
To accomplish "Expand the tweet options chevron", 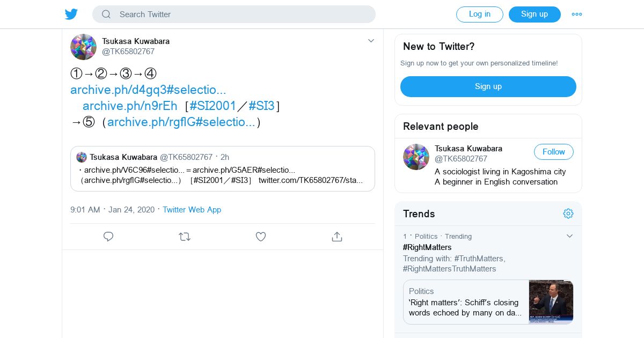I will (371, 41).
